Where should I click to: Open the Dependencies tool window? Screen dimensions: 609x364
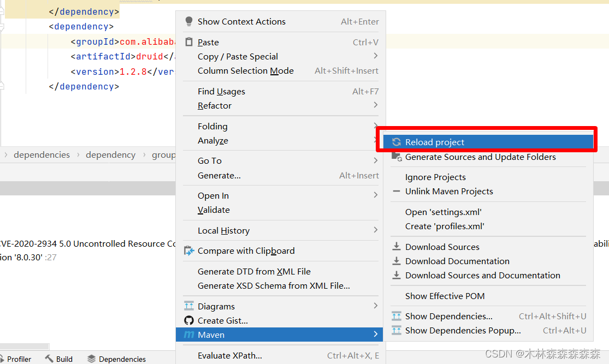coord(116,359)
